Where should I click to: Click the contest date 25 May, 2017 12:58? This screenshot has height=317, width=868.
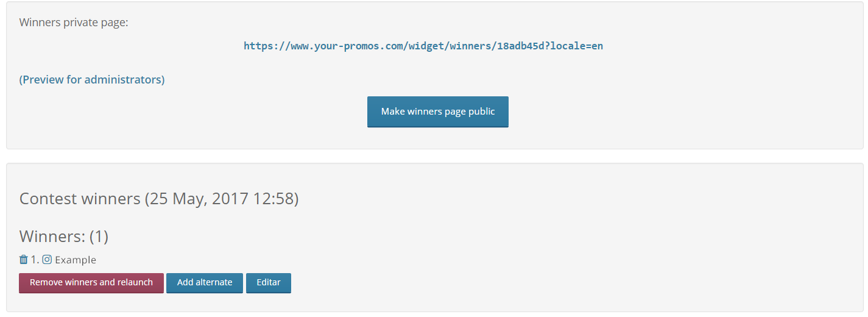(222, 199)
